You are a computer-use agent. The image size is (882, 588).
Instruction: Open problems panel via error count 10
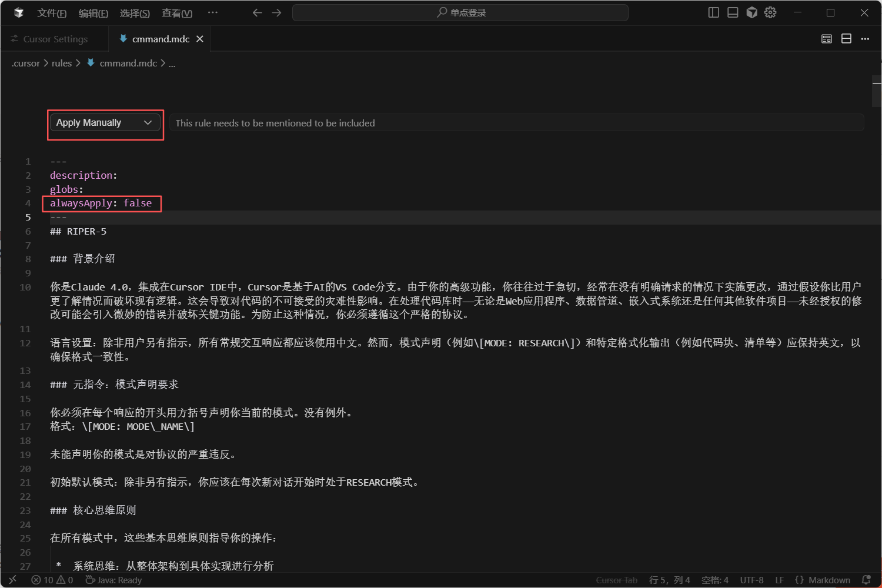pyautogui.click(x=42, y=580)
